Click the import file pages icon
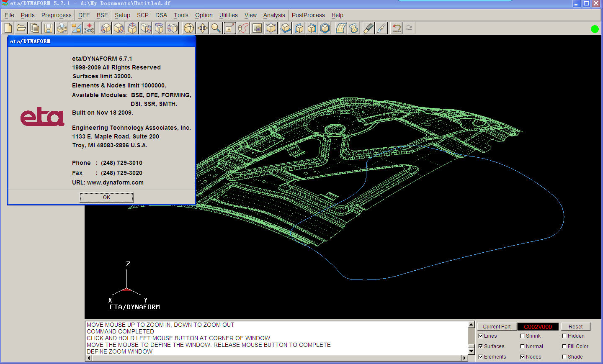Viewport: 603px width, 364px height. pyautogui.click(x=35, y=28)
